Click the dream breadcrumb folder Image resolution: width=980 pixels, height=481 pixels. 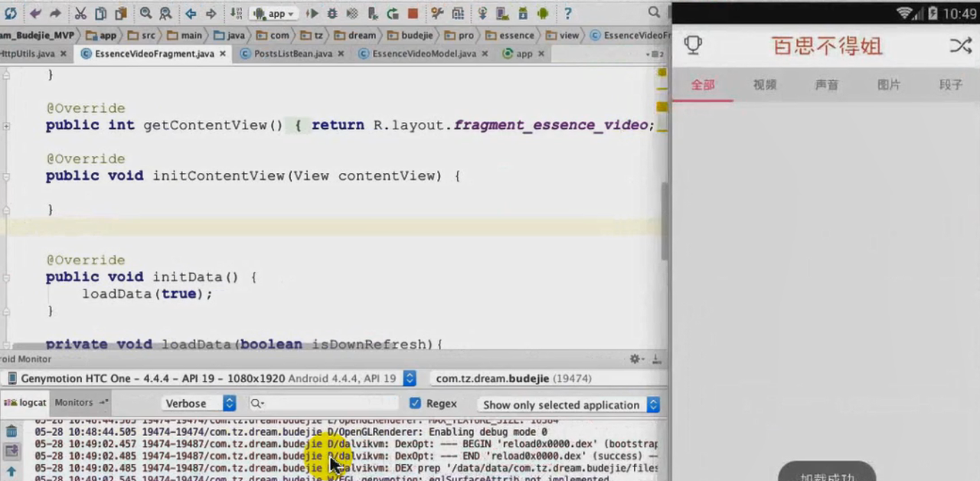coord(355,34)
